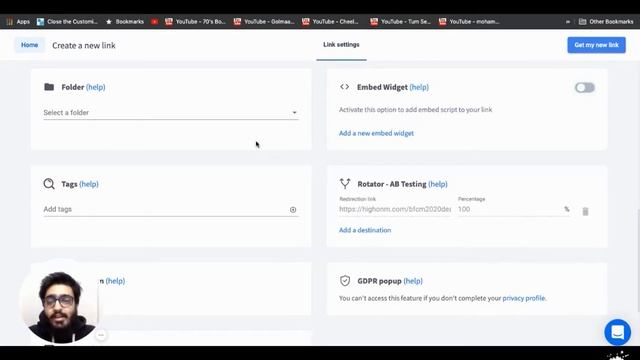
Task: Click the webcam bubble options button
Action: pyautogui.click(x=101, y=335)
